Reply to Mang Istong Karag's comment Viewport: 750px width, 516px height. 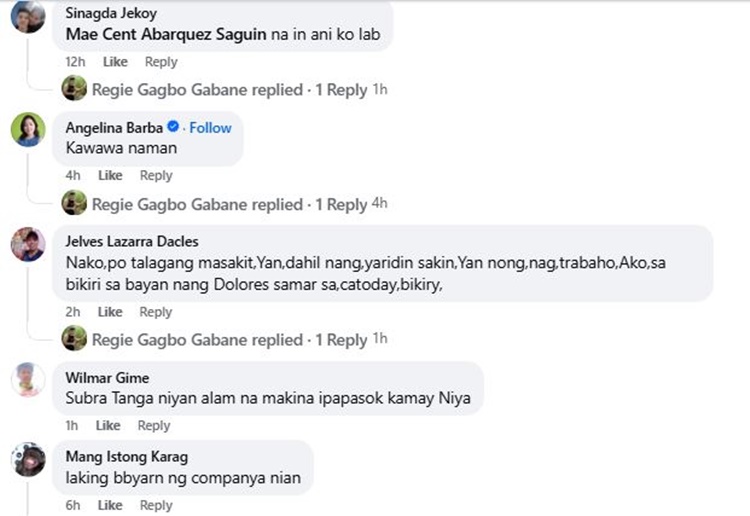pos(156,506)
